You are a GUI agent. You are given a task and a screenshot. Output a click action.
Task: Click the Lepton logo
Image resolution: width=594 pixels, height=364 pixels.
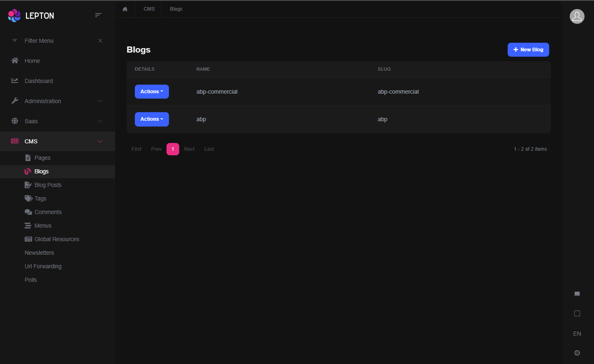tap(31, 16)
